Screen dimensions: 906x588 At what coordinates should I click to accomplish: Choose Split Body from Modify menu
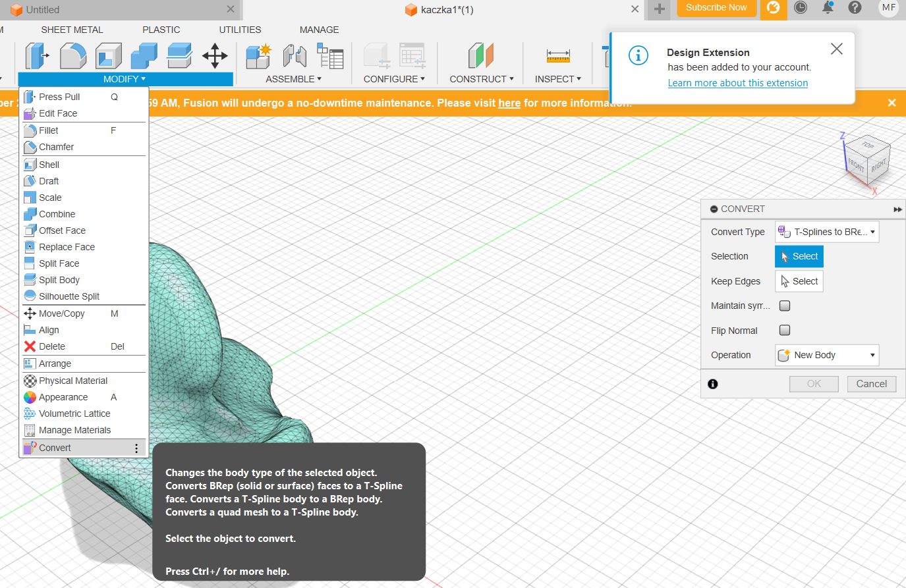(x=84, y=280)
